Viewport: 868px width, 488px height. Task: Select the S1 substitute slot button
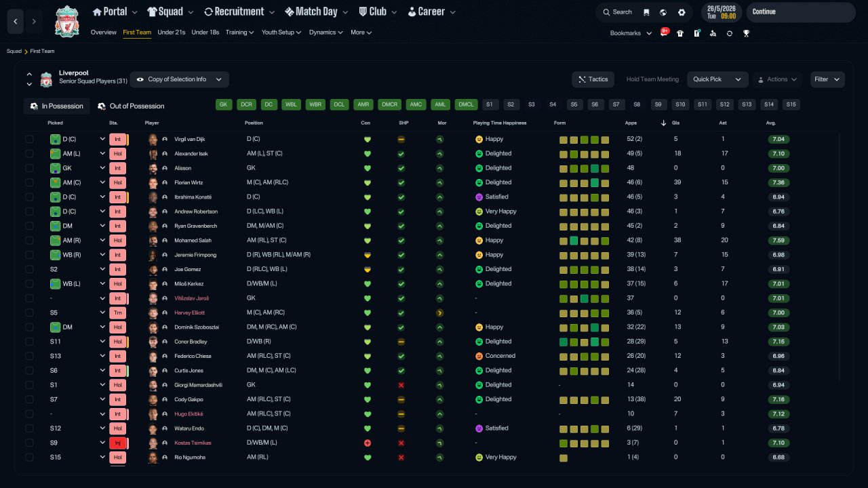[490, 104]
